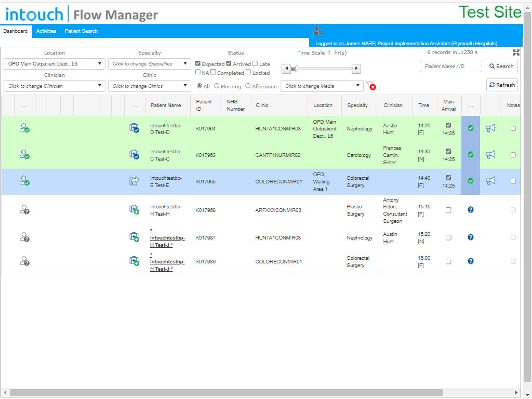Click patient status icon for Test-E row
The image size is (532, 399).
point(24,180)
